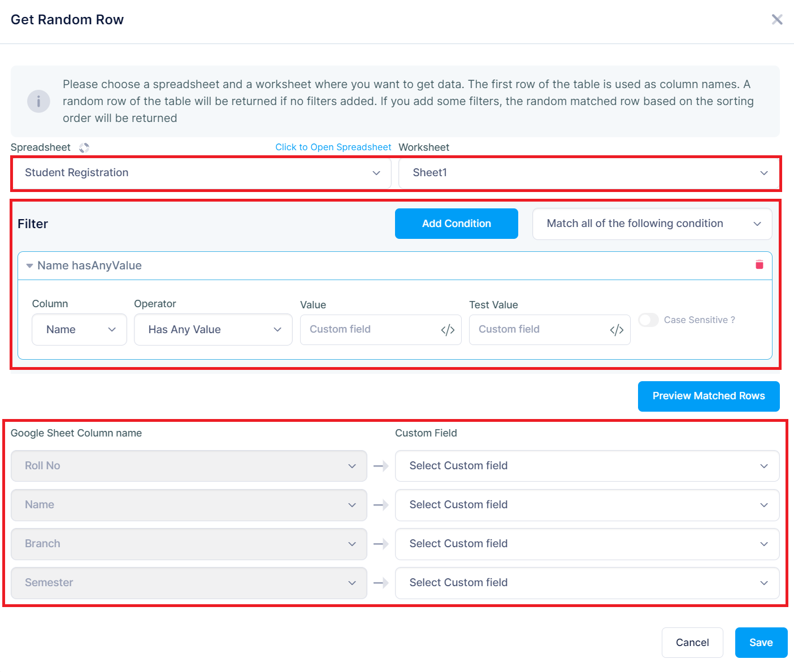Click the Worksheet label

pos(424,147)
